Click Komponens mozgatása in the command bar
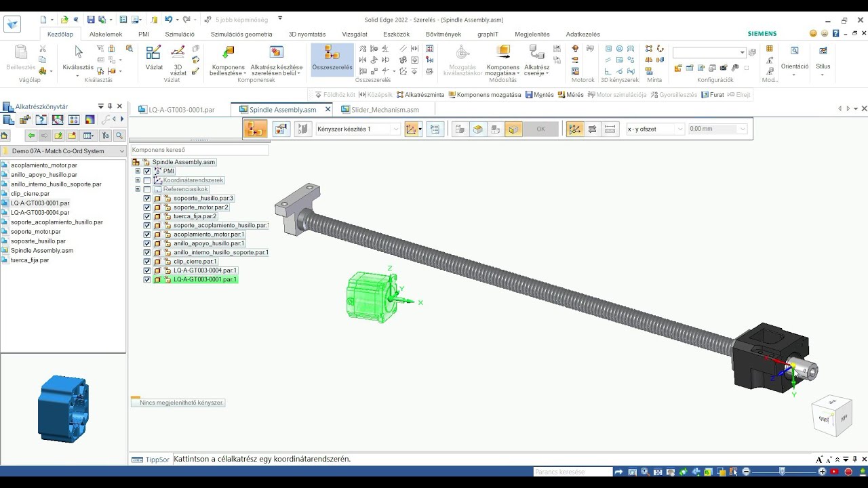This screenshot has height=488, width=868. tap(484, 95)
